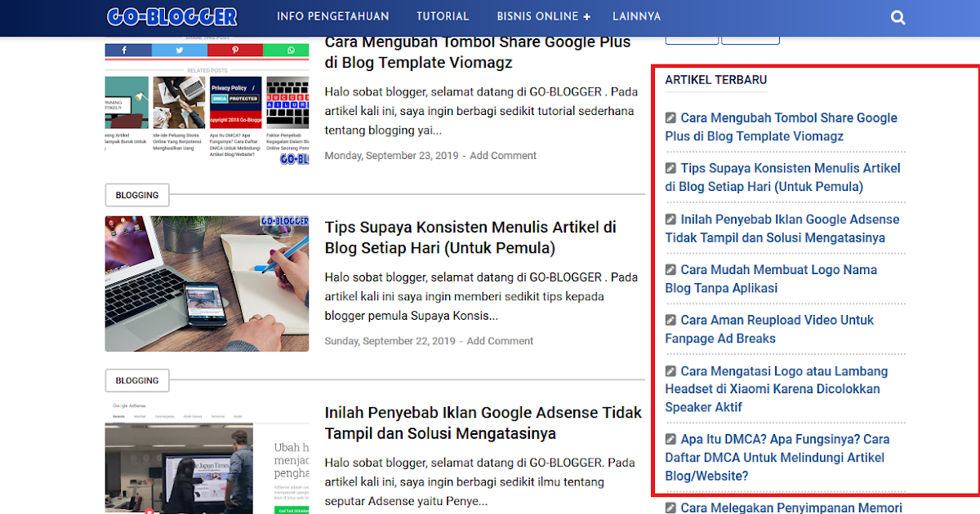Click pencil icon beside "Cara Aman Reupload Video"

click(671, 320)
